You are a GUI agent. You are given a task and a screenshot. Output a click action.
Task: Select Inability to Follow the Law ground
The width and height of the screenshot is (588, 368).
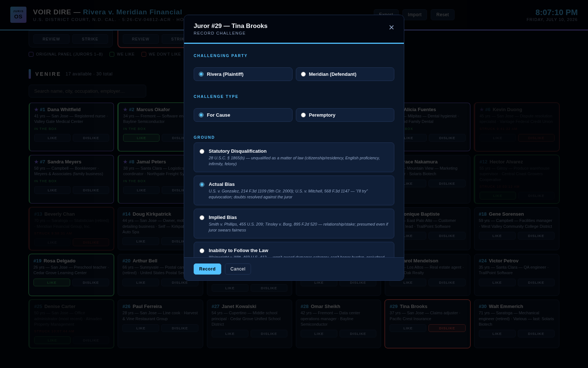[x=294, y=250]
